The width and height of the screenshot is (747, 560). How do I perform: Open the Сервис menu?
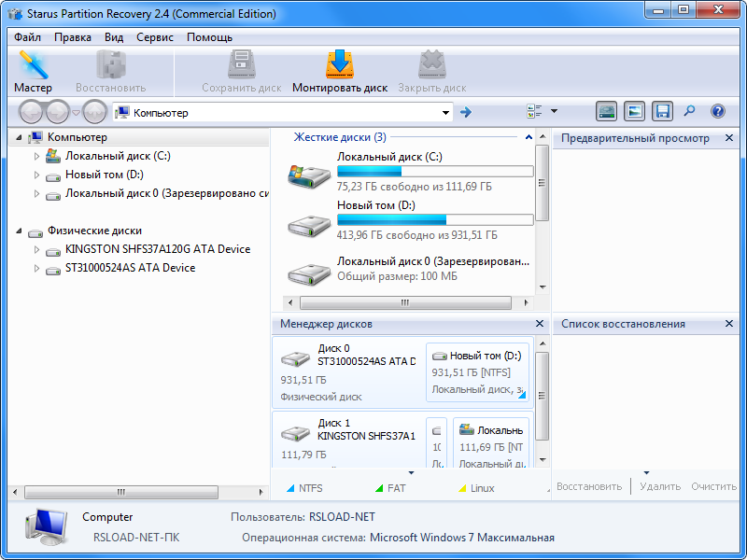(x=155, y=38)
